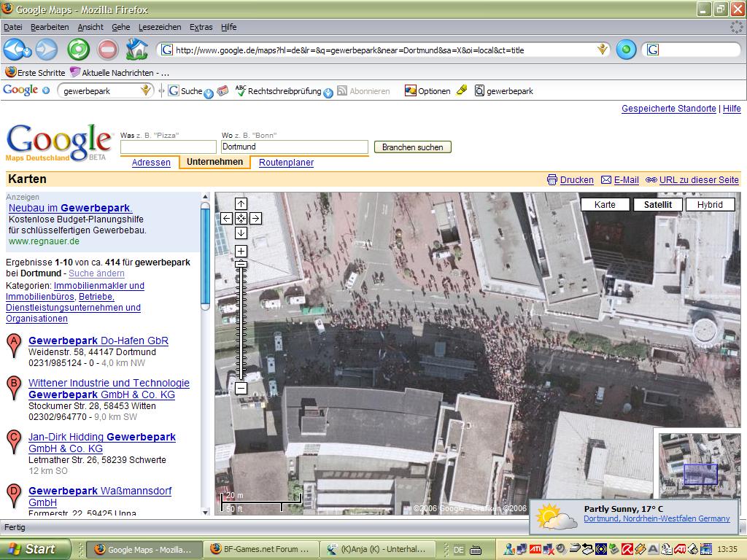
Task: Click the highlighter icon in Google toolbar
Action: (462, 90)
